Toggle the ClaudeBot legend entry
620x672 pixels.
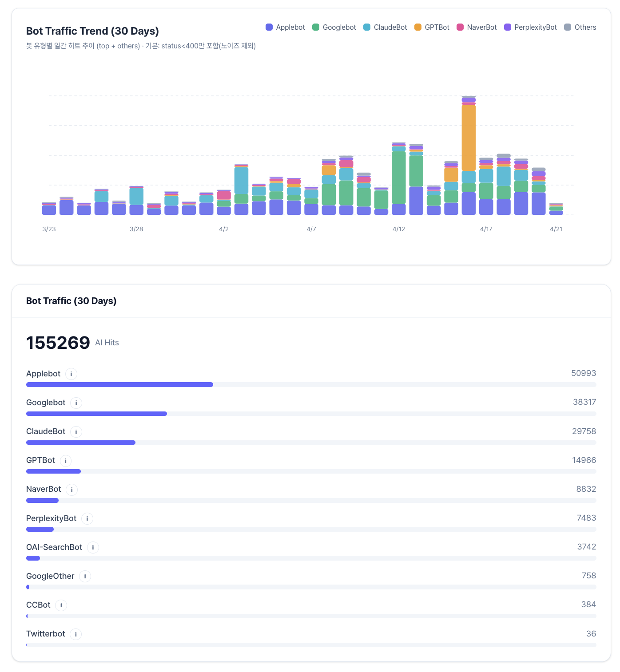coord(385,27)
